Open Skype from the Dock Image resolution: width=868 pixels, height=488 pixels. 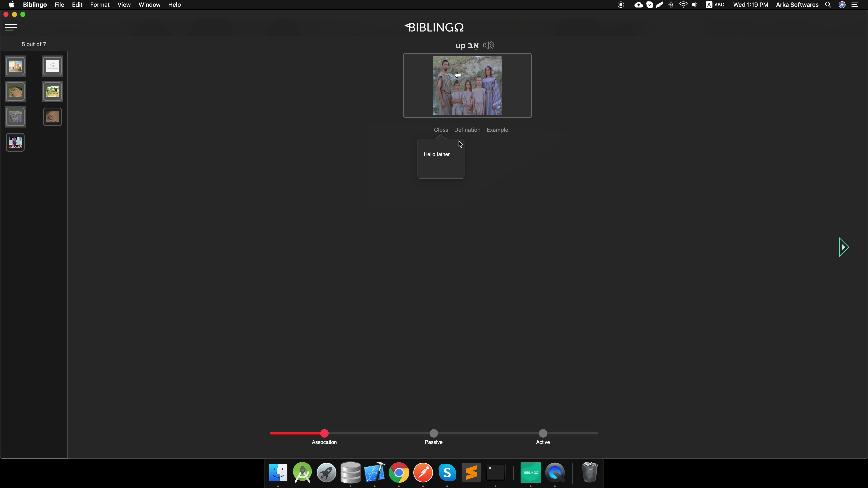pos(447,473)
